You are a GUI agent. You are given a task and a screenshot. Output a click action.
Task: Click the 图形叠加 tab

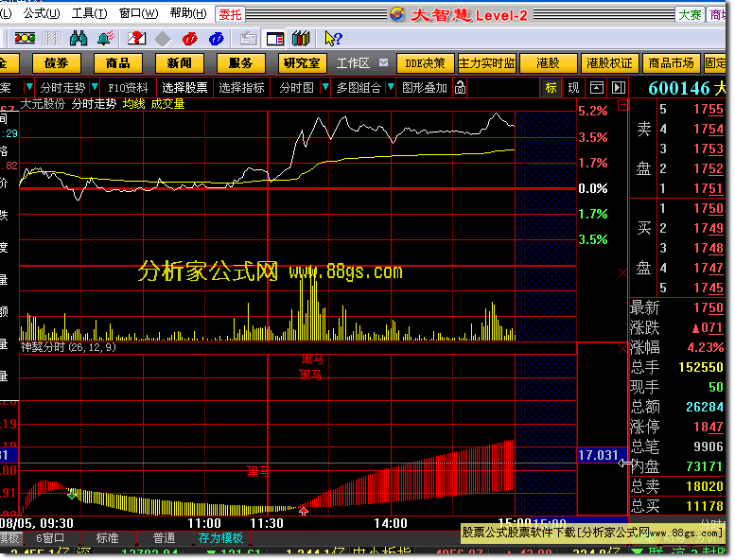[424, 88]
